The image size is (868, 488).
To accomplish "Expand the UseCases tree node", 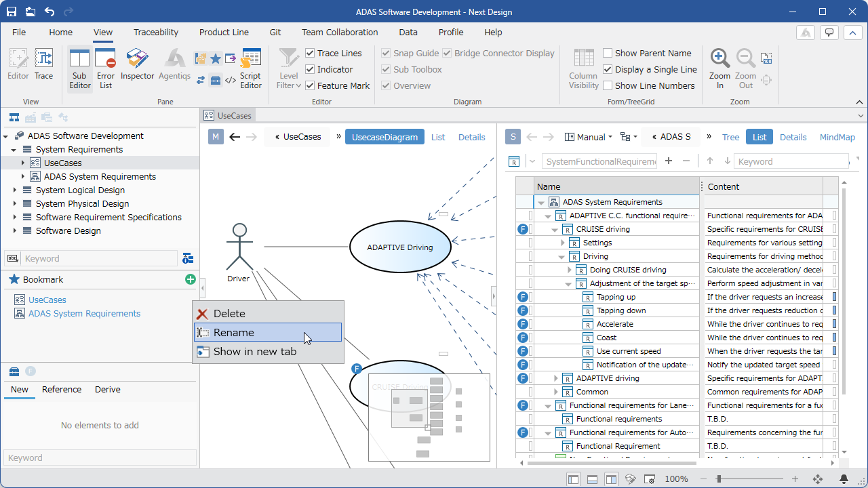I will pyautogui.click(x=22, y=163).
